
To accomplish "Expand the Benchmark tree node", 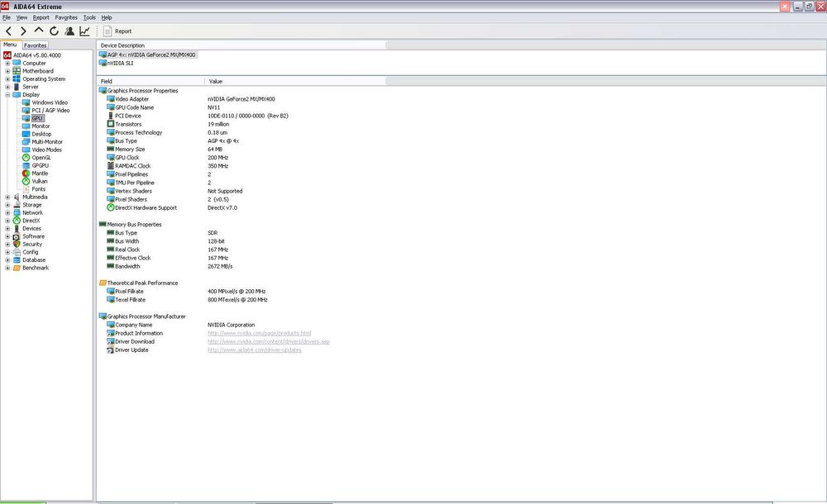I will pyautogui.click(x=7, y=268).
